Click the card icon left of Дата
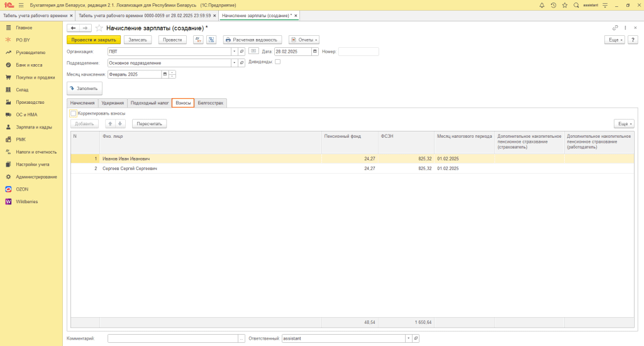Screen dimensions: 644x346 (x=253, y=51)
